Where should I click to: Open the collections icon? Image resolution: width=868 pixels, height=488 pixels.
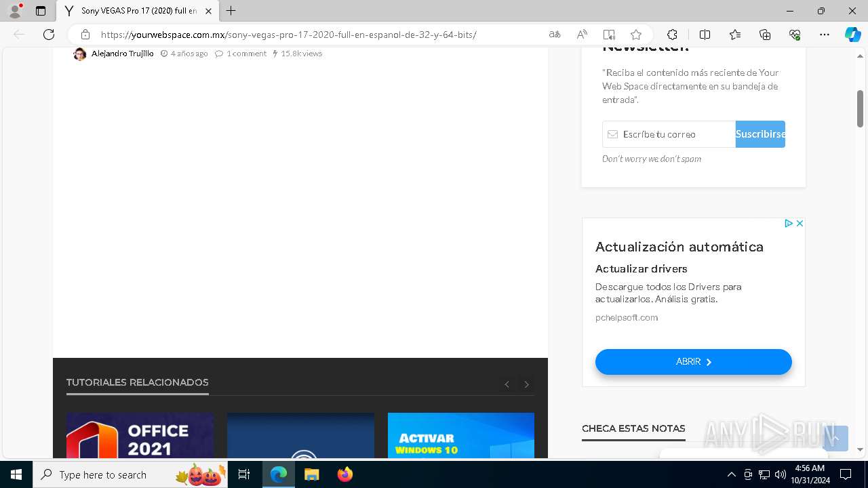[x=765, y=35]
